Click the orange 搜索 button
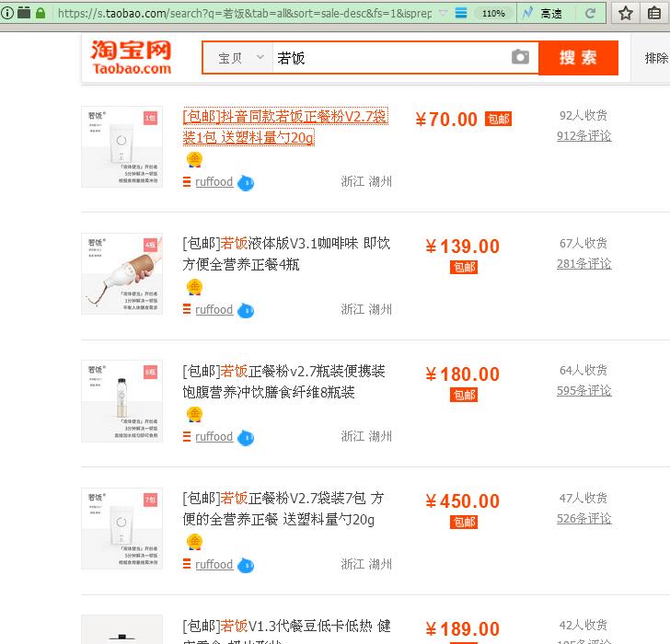670x644 pixels. pyautogui.click(x=578, y=58)
